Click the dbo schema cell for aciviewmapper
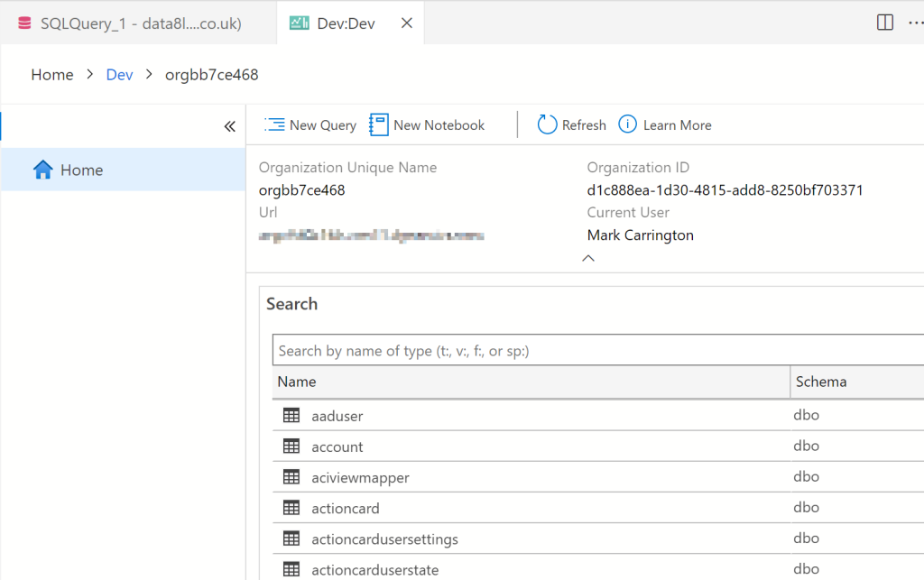 (806, 476)
